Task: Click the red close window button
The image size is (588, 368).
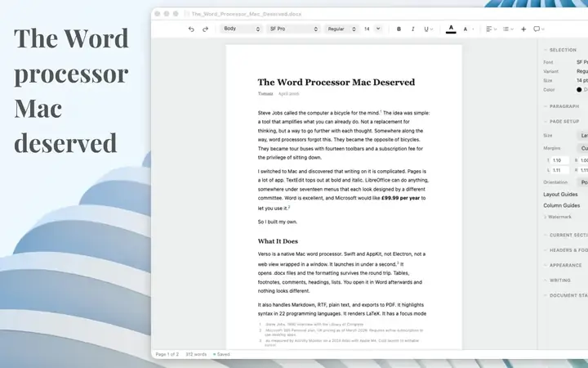Action: coord(158,14)
